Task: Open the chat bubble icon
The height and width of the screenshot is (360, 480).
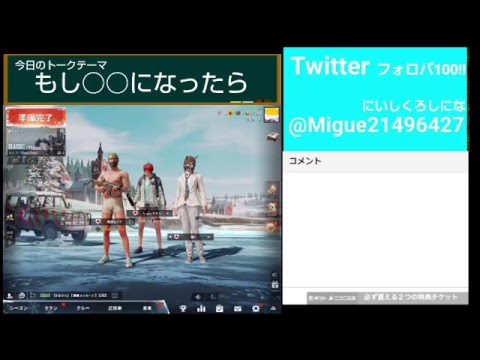Action: 21,295
